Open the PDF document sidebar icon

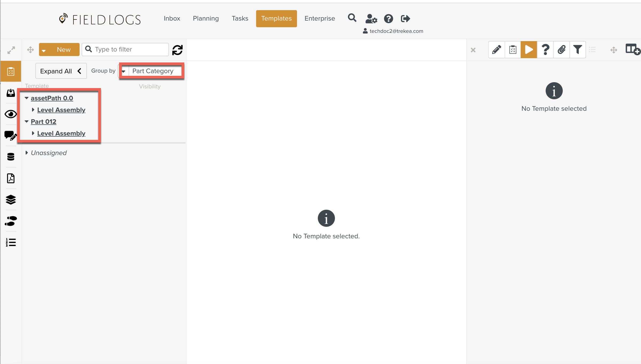coord(11,178)
